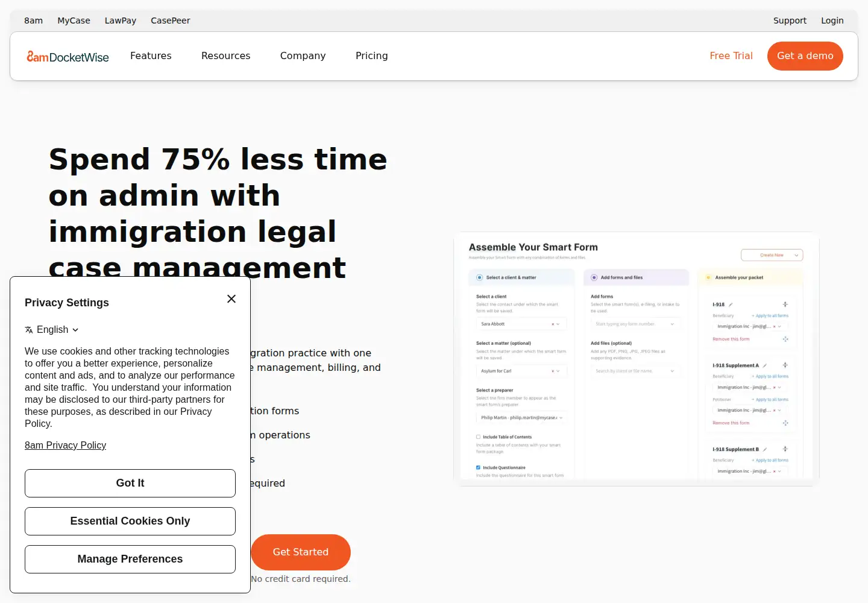
Task: Open the 8am Privacy Policy link
Action: click(x=66, y=446)
